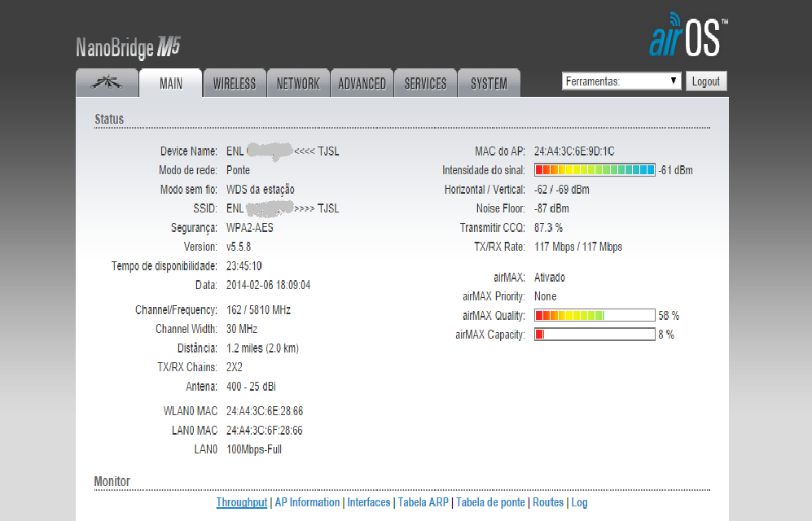The height and width of the screenshot is (521, 812).
Task: Click the Monitor section heading
Action: pos(112,481)
